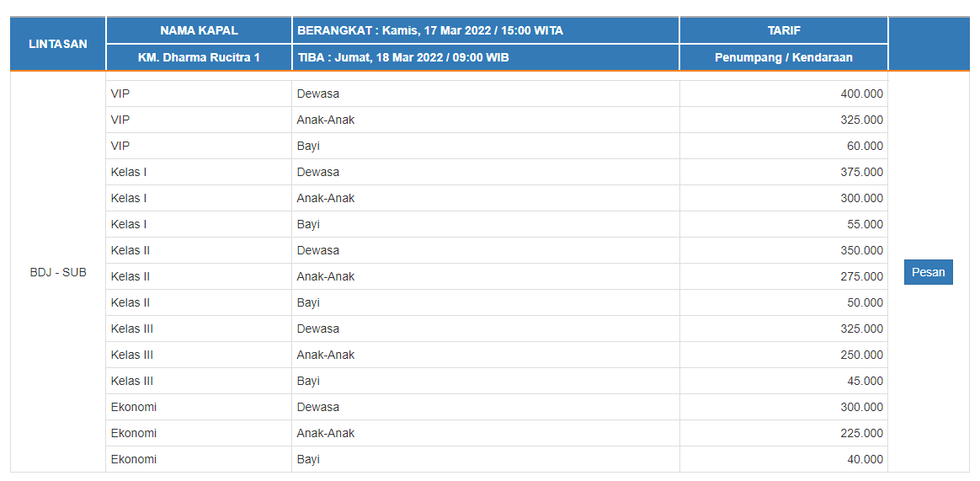Viewport: 980px width, 481px height.
Task: Select the BDJ - SUB route cell
Action: (57, 272)
